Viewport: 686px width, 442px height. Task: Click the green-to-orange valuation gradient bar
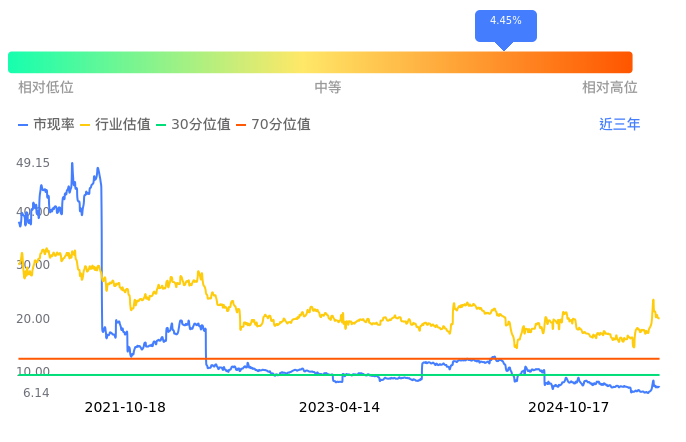click(x=320, y=62)
